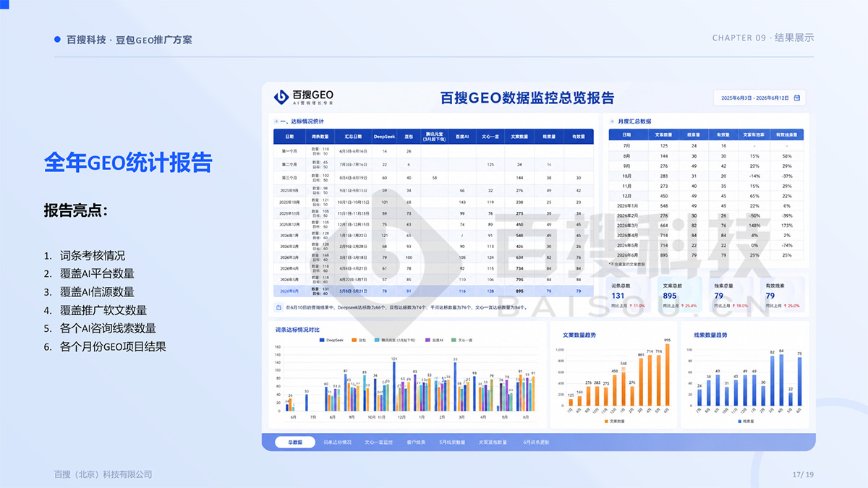The height and width of the screenshot is (488, 868).
Task: Click list item 词条考核情况
Action: 93,256
